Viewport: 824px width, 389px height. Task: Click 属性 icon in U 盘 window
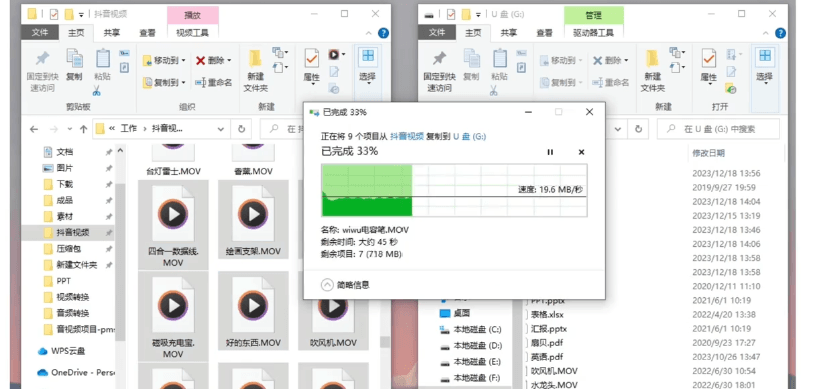[x=708, y=66]
